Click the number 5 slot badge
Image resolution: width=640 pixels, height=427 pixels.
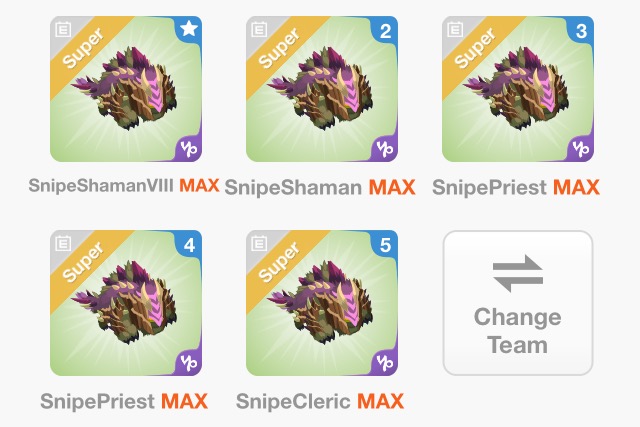pos(385,245)
